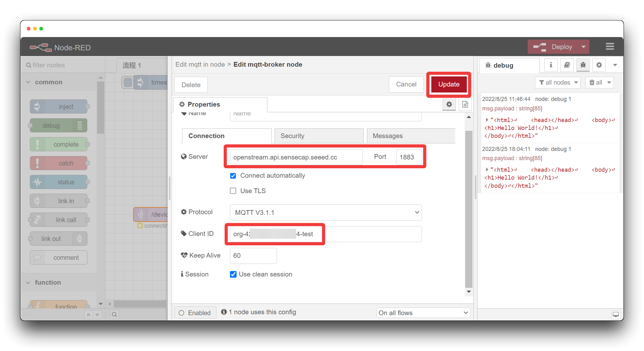Click the node settings gear icon
Viewport: 644px width, 351px height.
[x=449, y=104]
